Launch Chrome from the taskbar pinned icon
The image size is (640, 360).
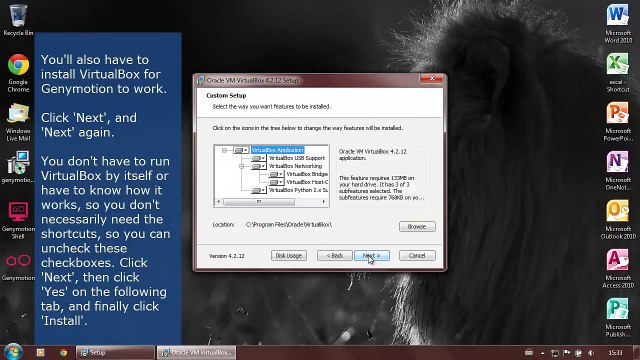pos(63,352)
